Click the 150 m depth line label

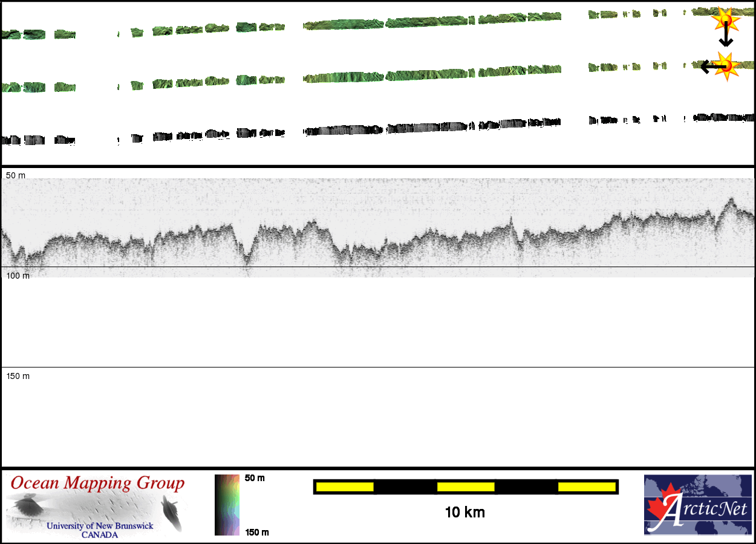(18, 376)
